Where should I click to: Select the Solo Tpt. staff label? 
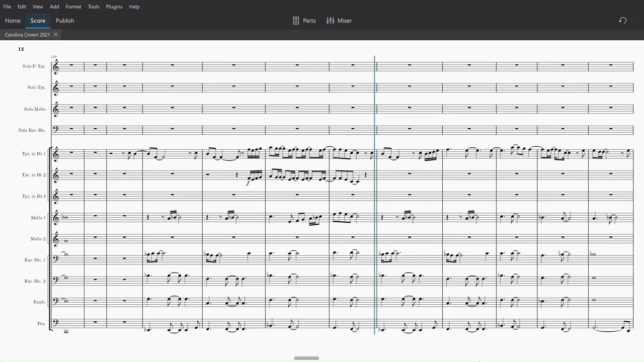tap(36, 87)
